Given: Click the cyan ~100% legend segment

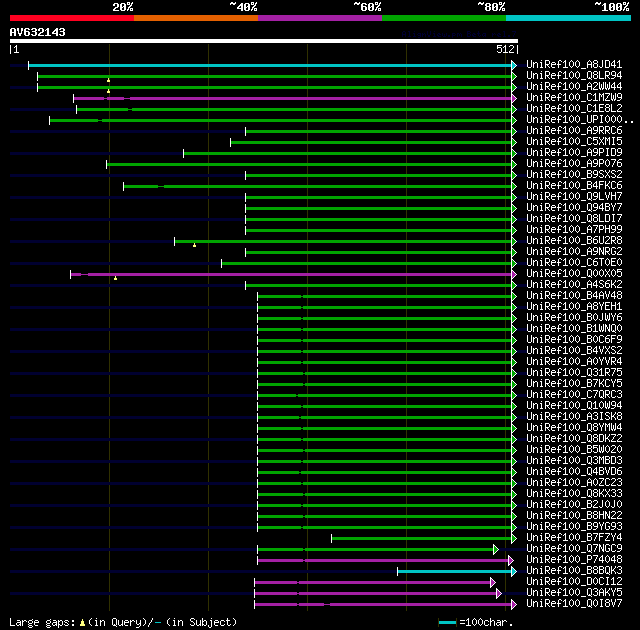Looking at the screenshot, I should tap(569, 18).
